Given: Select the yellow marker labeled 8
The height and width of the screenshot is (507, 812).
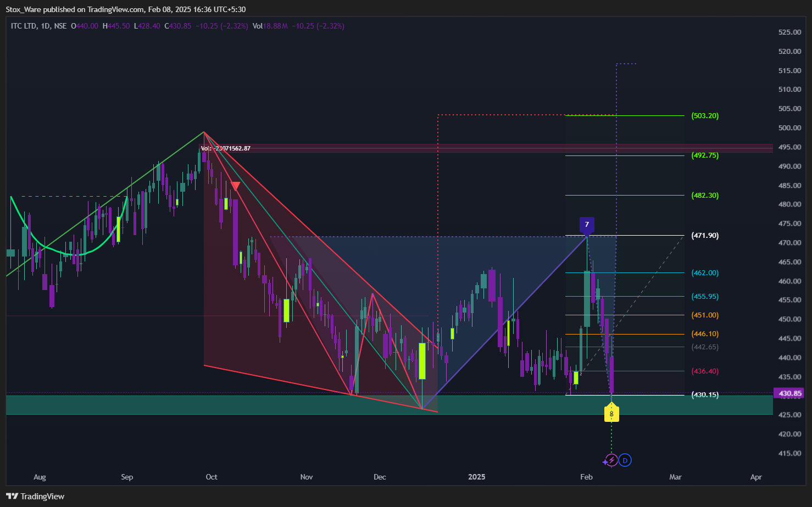Looking at the screenshot, I should pyautogui.click(x=611, y=413).
